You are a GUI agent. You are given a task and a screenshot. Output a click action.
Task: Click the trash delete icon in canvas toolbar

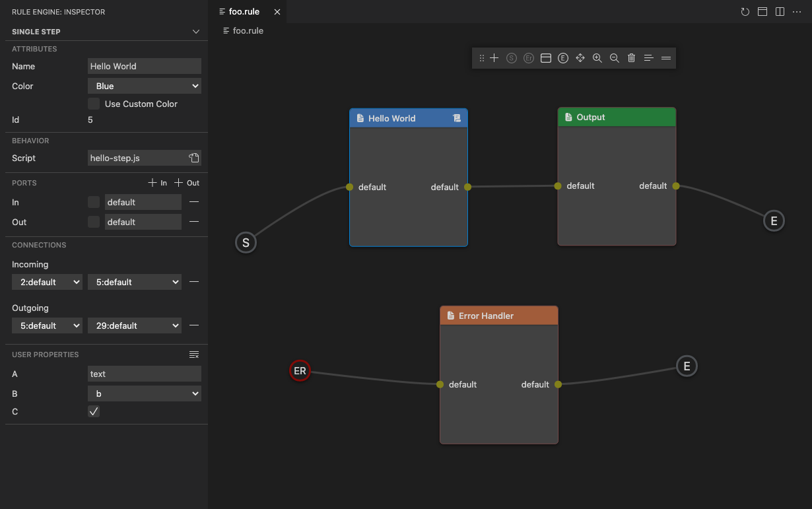(631, 58)
